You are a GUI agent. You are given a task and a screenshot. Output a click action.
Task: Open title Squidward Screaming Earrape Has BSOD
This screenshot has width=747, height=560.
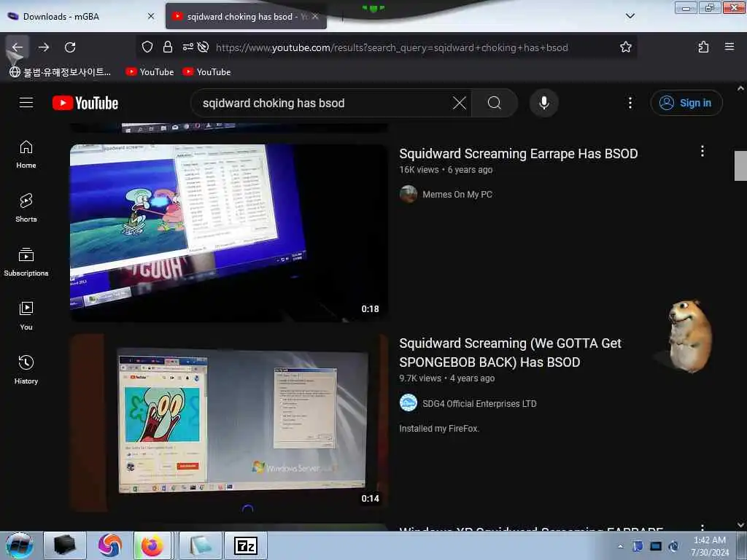point(519,154)
